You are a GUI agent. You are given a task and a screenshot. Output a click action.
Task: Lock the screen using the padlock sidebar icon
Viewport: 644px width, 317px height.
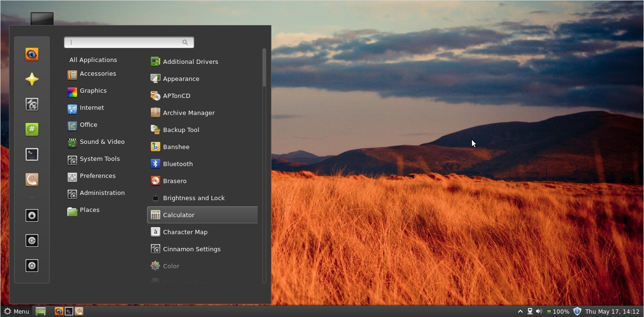click(x=32, y=215)
